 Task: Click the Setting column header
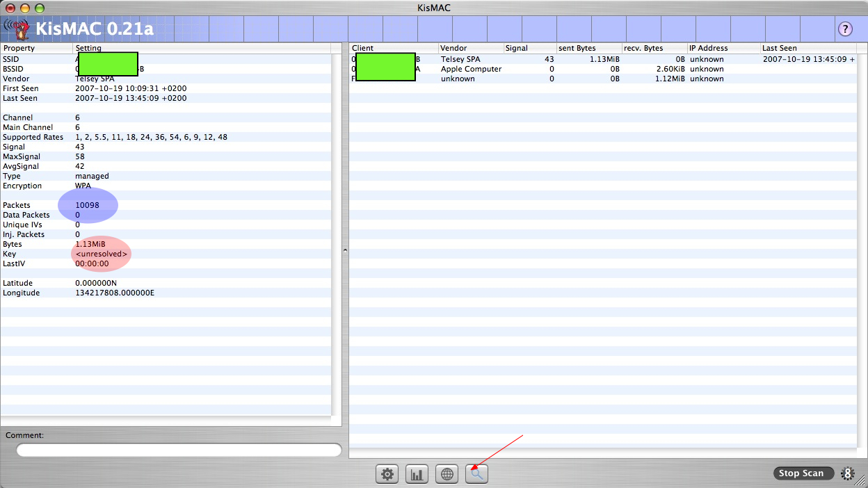coord(202,48)
